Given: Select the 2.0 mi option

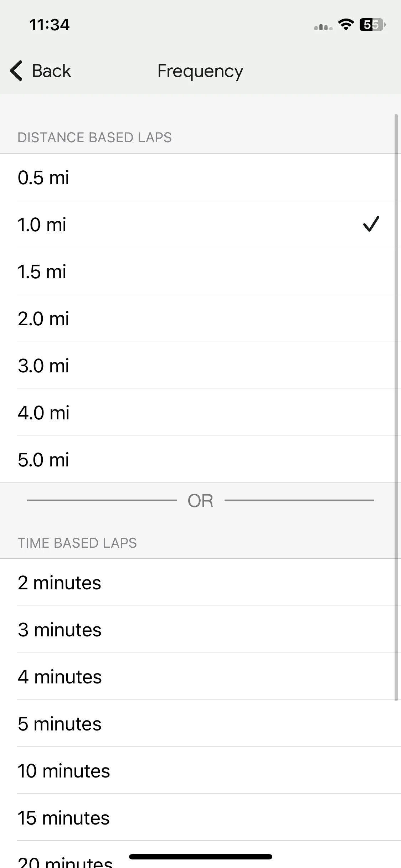Looking at the screenshot, I should (200, 318).
